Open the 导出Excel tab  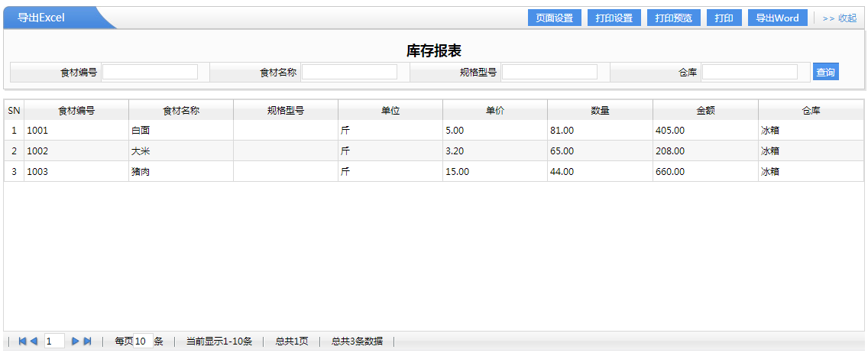[41, 18]
